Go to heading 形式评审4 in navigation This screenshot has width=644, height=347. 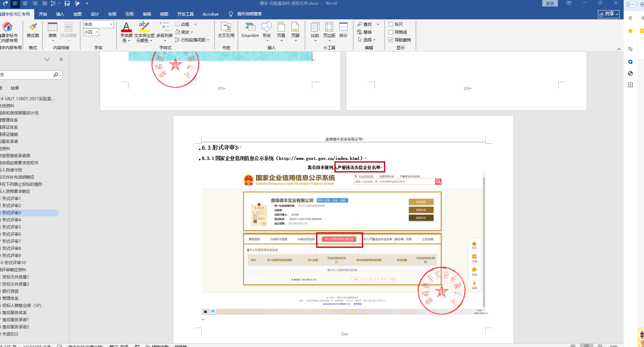coord(12,220)
